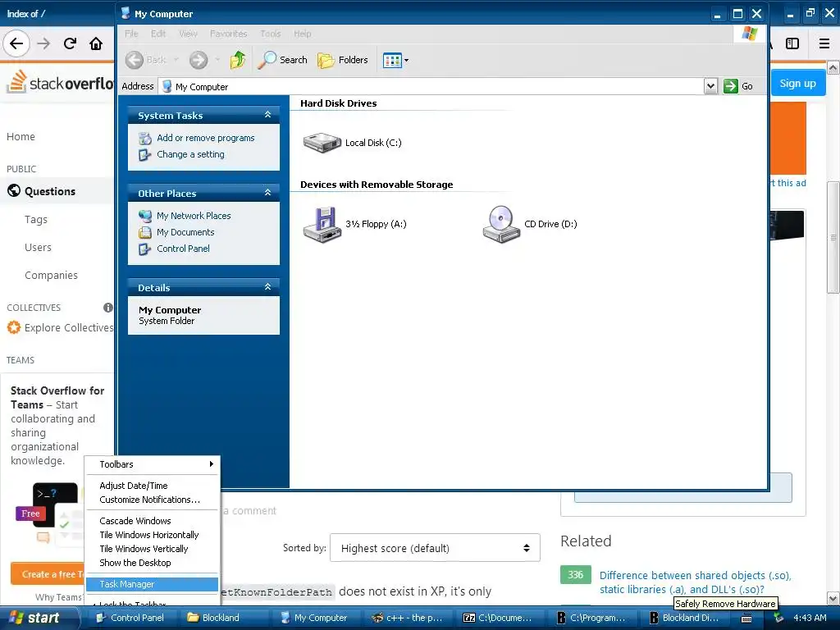Toggle the Folders pane button
Screen dimensions: 840x630
point(343,60)
